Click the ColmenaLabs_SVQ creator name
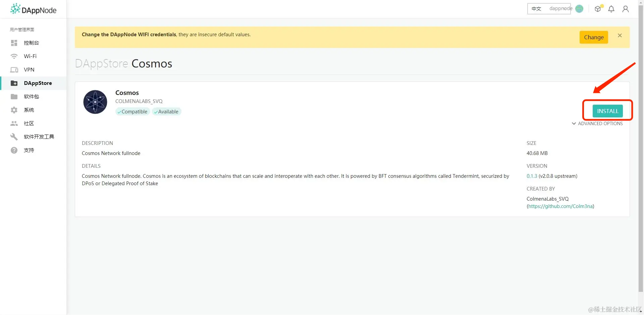The height and width of the screenshot is (315, 644). pyautogui.click(x=548, y=199)
